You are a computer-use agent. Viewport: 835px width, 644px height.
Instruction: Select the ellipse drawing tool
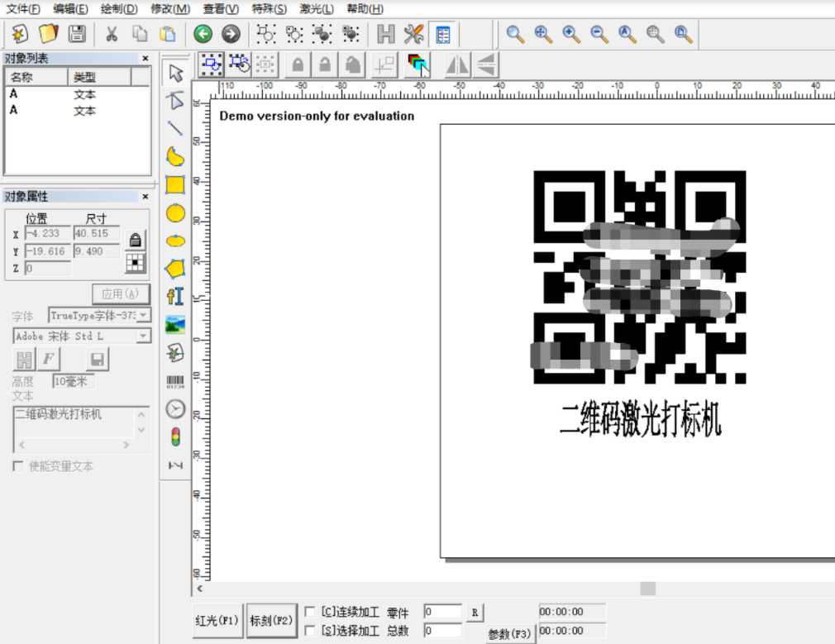click(x=175, y=241)
